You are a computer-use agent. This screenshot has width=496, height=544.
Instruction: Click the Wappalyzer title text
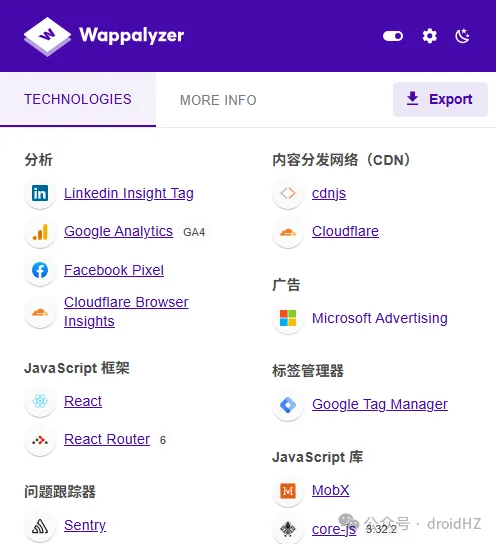coord(131,35)
